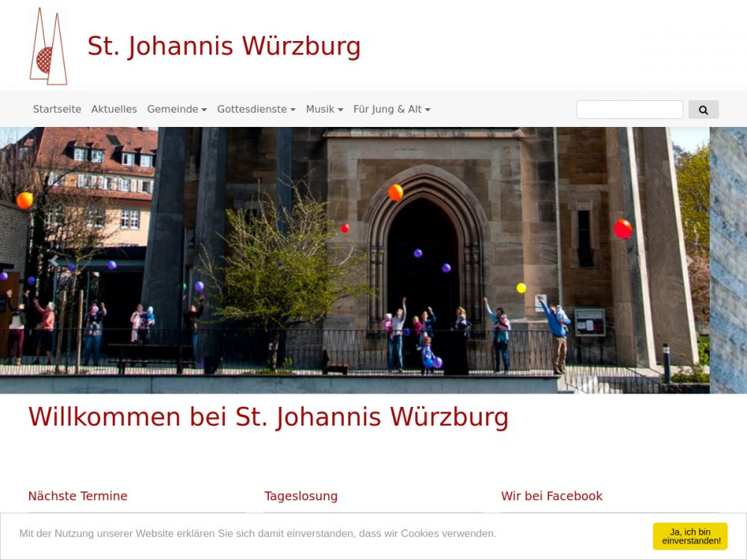The image size is (747, 560).
Task: Click the St. Johannis church towers logo
Action: 48,46
